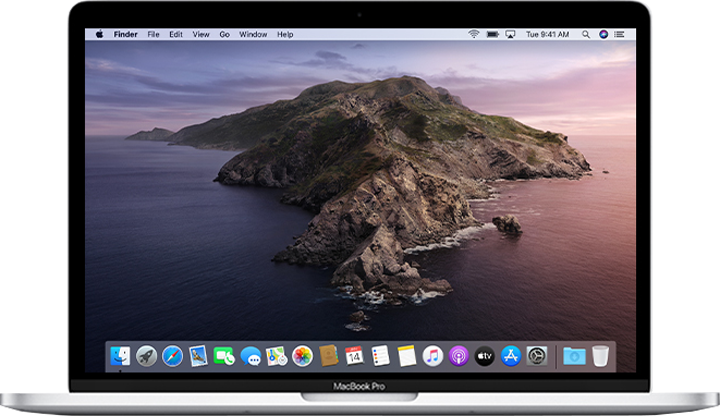Open the Podcasts app icon

coord(459,356)
